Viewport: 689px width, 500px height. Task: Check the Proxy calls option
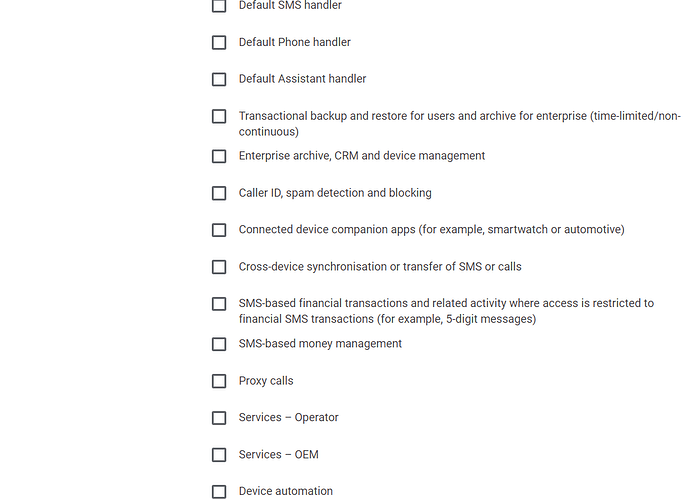tap(219, 381)
